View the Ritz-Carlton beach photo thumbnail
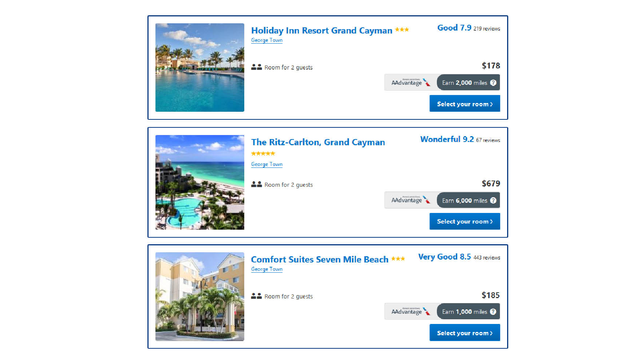This screenshot has width=628, height=364. click(x=200, y=182)
